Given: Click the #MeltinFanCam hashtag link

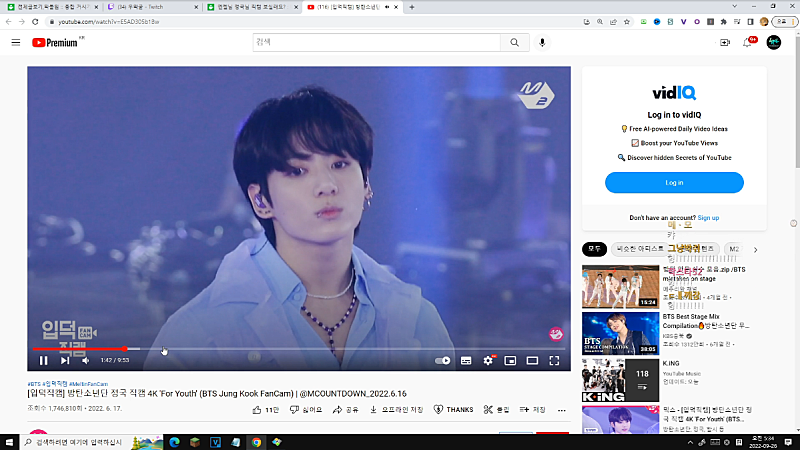Looking at the screenshot, I should pyautogui.click(x=89, y=384).
